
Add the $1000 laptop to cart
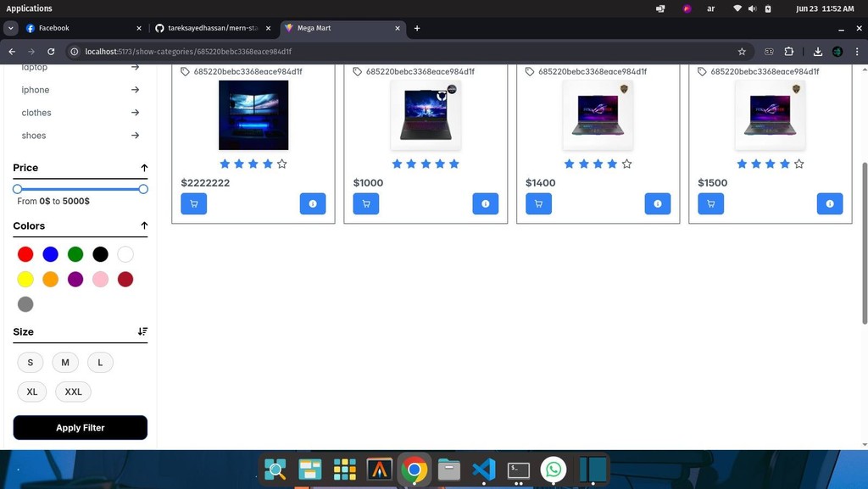click(366, 203)
